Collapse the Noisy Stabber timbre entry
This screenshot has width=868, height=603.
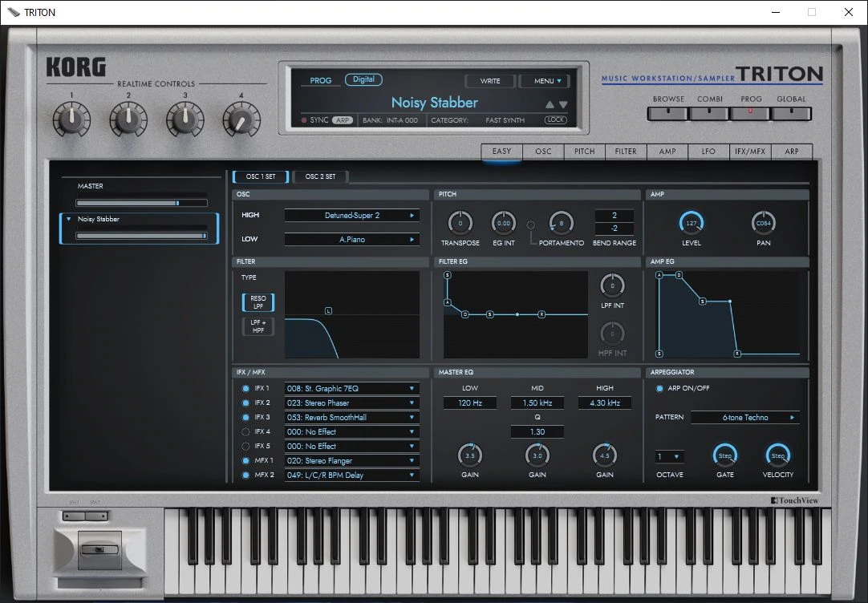point(69,219)
